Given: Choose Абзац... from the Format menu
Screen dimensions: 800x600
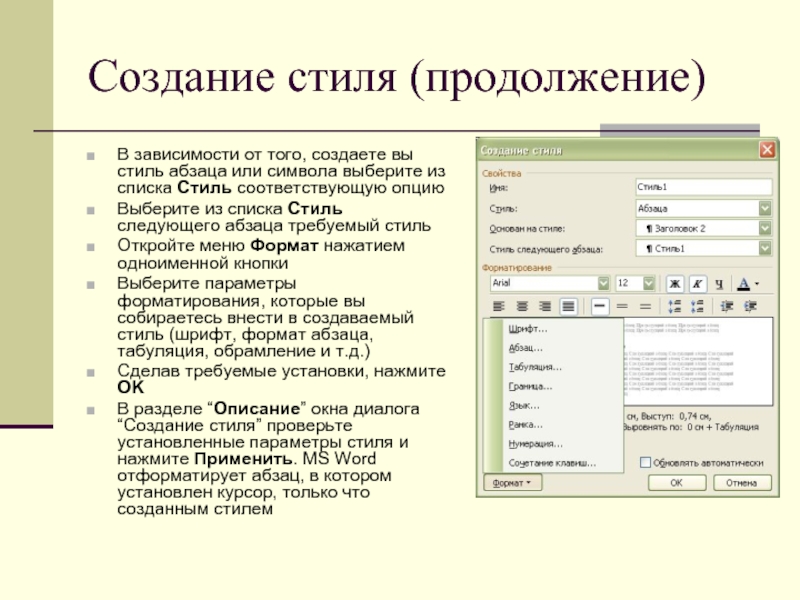Looking at the screenshot, I should tap(526, 348).
